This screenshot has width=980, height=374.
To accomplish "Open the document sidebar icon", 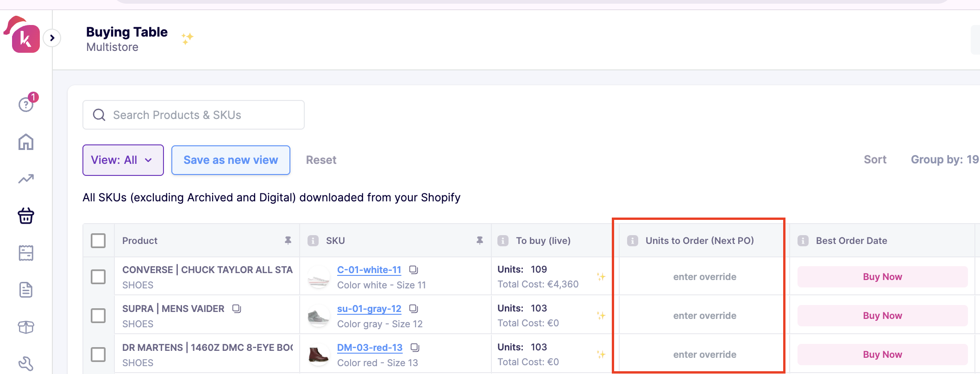I will (26, 290).
